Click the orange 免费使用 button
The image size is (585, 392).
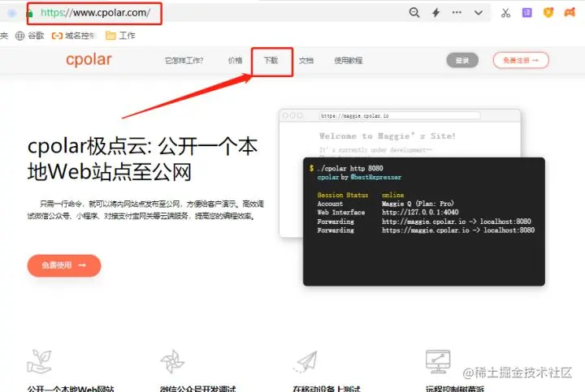(x=64, y=265)
